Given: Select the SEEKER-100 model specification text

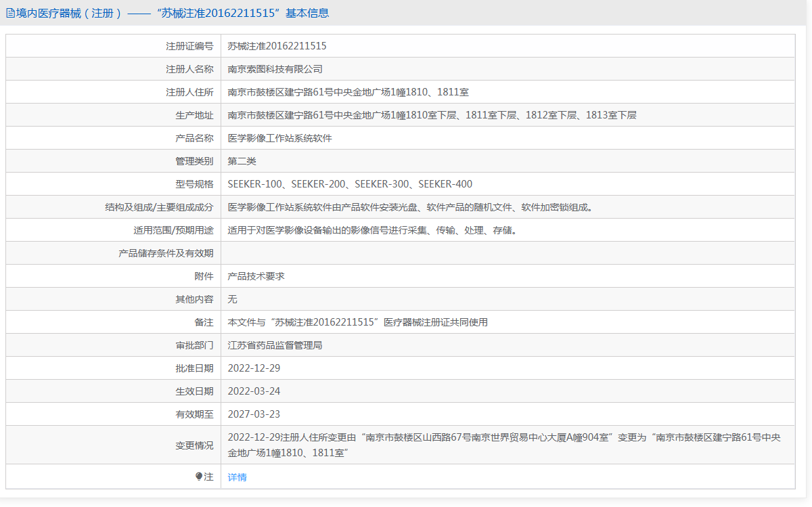Looking at the screenshot, I should pyautogui.click(x=351, y=184).
